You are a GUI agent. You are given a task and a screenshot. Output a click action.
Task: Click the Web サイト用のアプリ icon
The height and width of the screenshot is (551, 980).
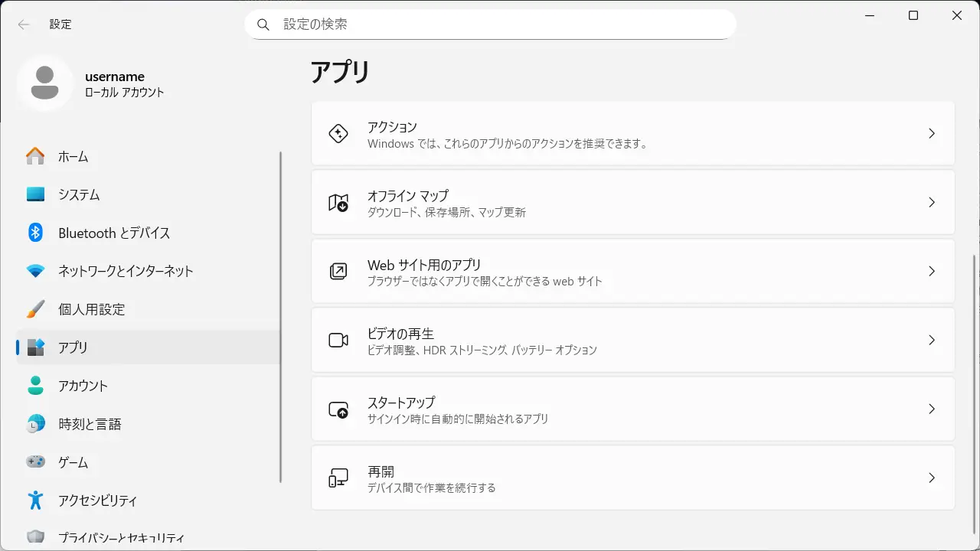338,271
